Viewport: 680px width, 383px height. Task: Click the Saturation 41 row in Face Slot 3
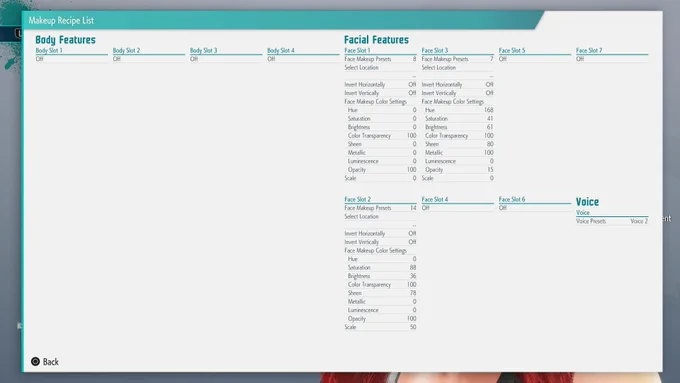458,119
